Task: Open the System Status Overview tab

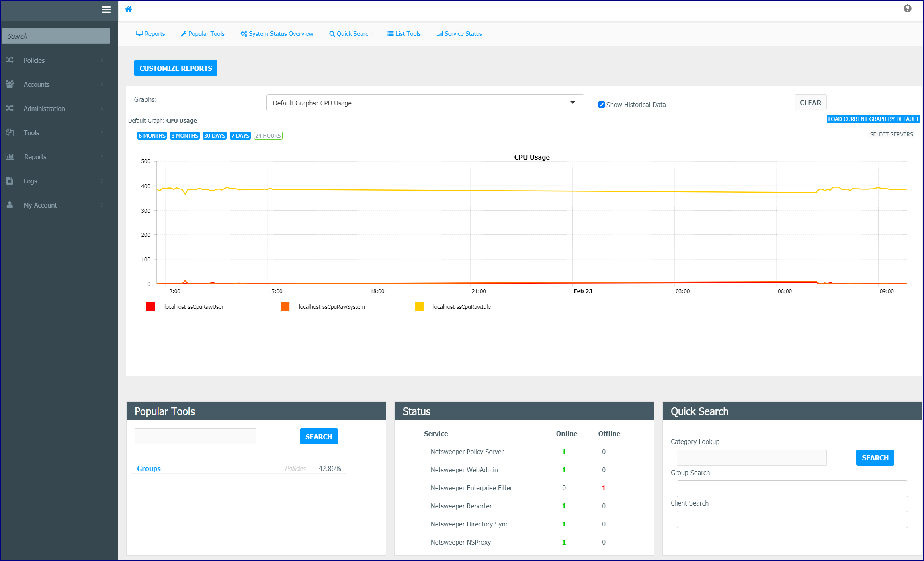Action: tap(277, 34)
